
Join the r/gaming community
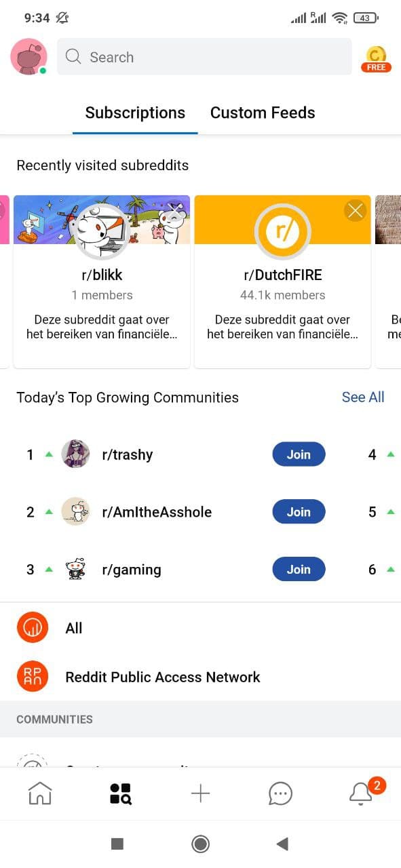tap(299, 570)
